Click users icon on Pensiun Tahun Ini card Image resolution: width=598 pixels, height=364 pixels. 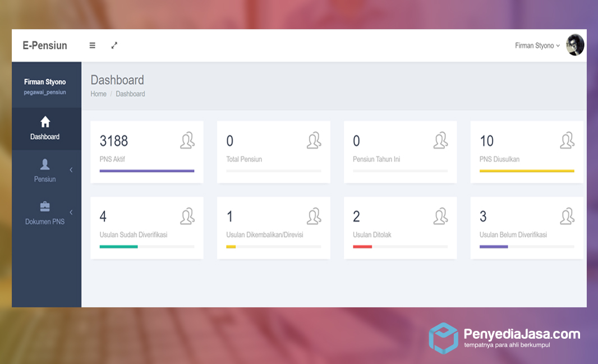(x=440, y=140)
